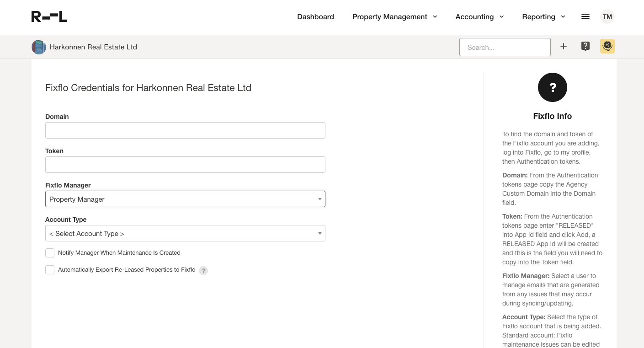Click the Re-Leased logo
The width and height of the screenshot is (644, 348).
pos(49,17)
